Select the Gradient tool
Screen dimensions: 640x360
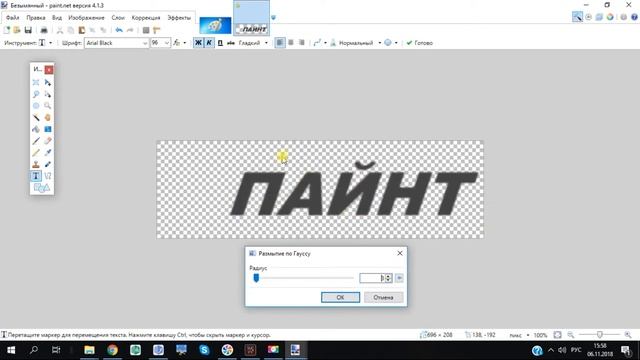48,129
